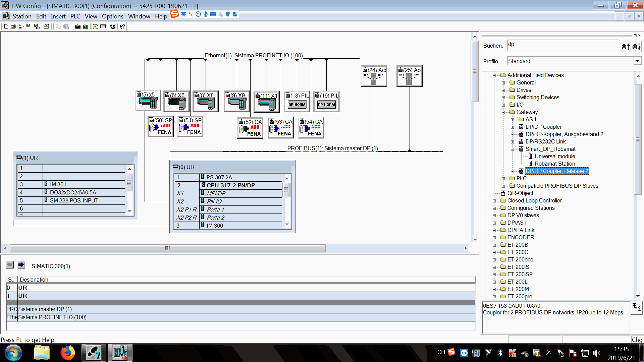Click the context Help pointer icon
The width and height of the screenshot is (644, 362).
[122, 26]
